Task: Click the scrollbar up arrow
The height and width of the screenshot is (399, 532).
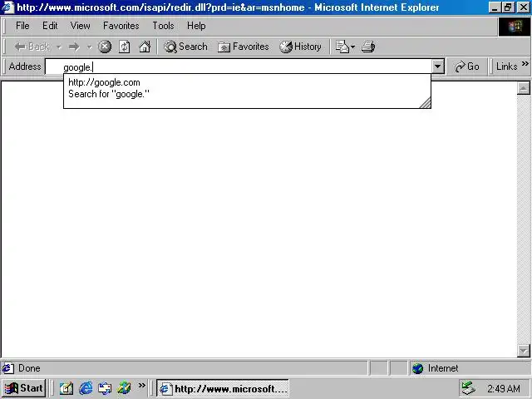Action: pyautogui.click(x=523, y=89)
